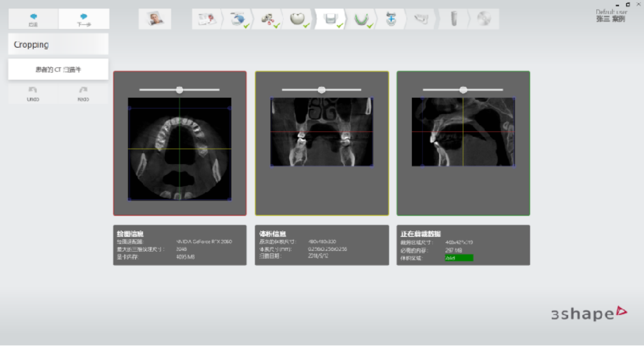Open the implant workflow step
This screenshot has width=644, height=347.
coord(453,19)
